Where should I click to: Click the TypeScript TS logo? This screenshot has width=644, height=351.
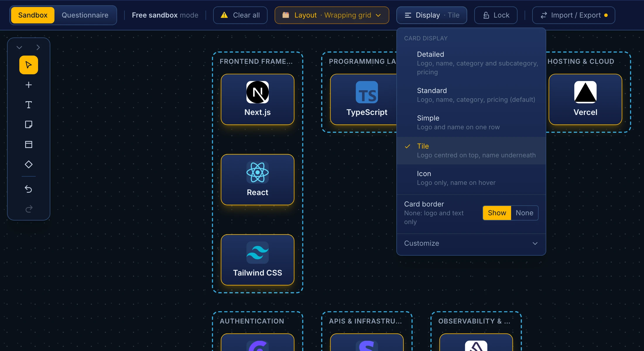(367, 92)
